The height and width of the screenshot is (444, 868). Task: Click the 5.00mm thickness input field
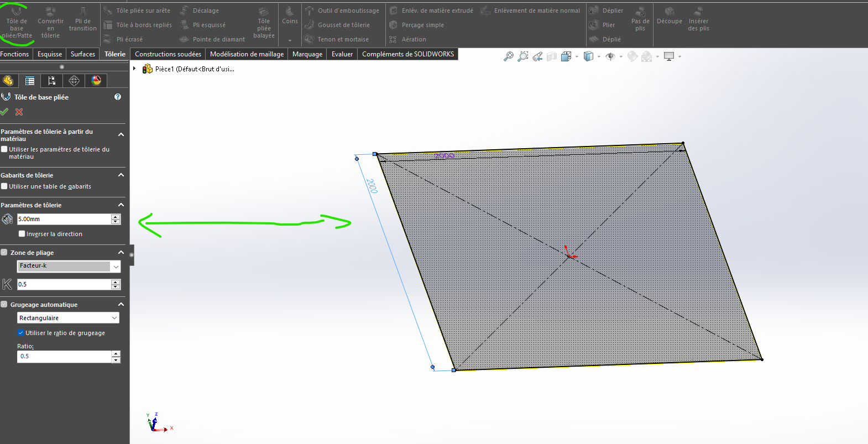(64, 219)
